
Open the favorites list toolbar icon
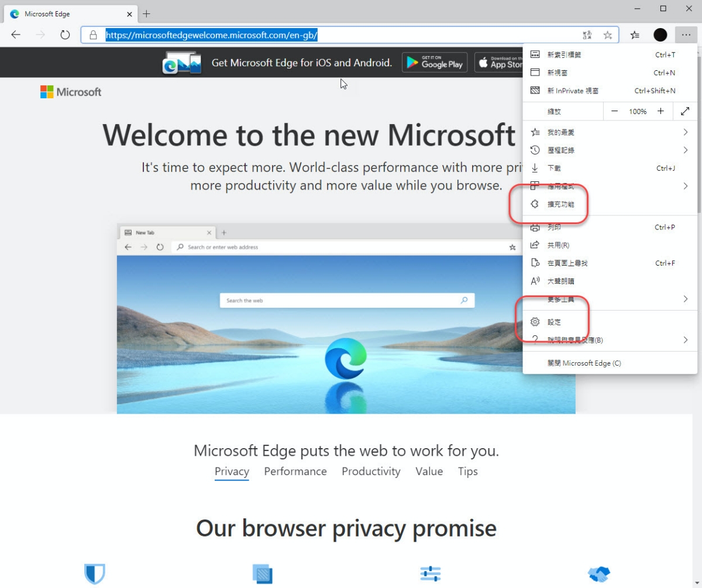coord(635,35)
